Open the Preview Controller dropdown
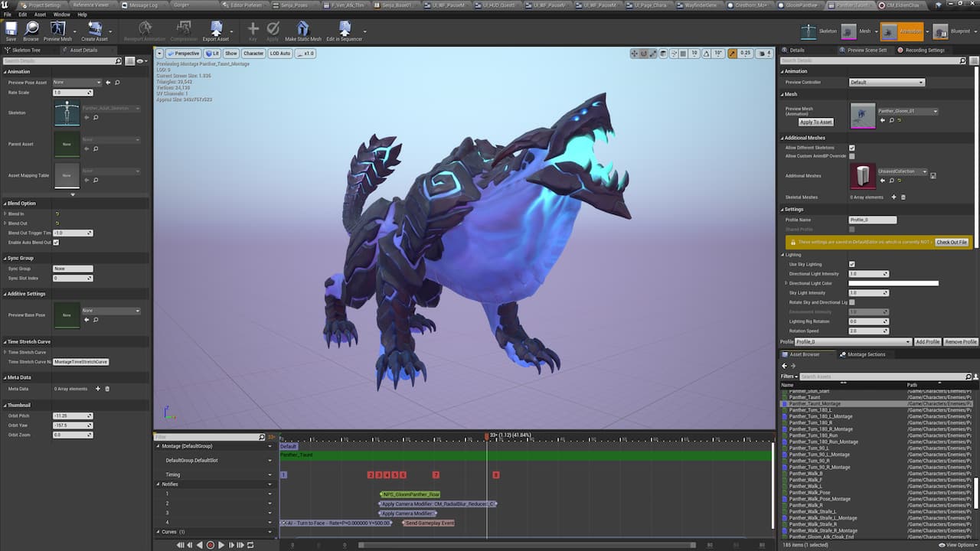 point(887,83)
